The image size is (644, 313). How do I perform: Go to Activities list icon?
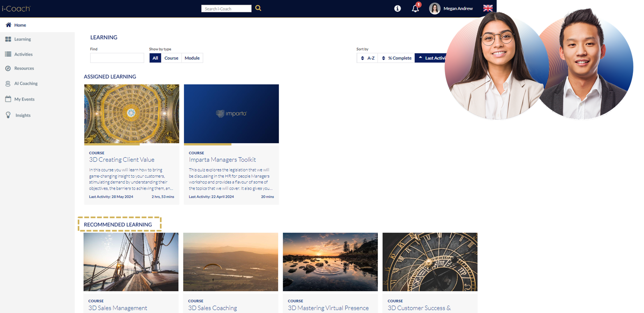[x=8, y=54]
